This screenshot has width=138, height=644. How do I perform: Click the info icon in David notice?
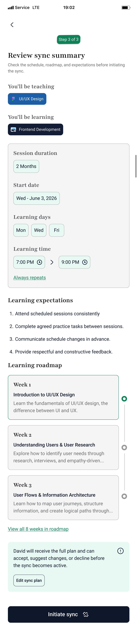(120, 551)
